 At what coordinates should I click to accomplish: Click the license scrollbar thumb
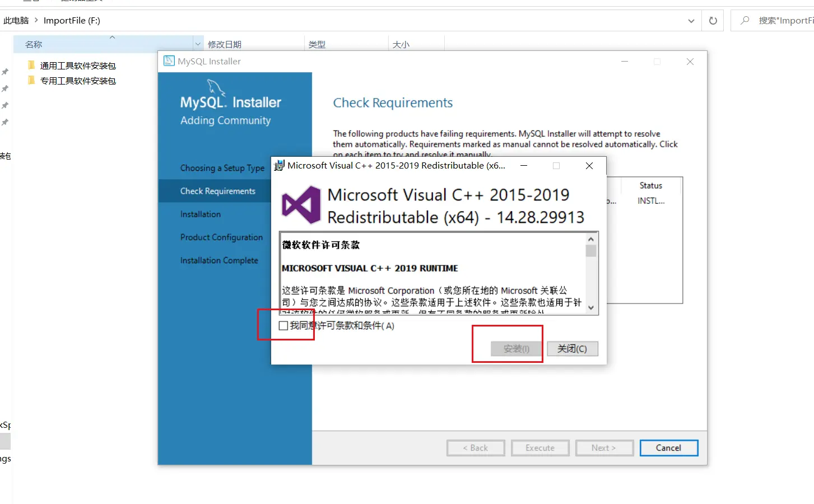[591, 250]
